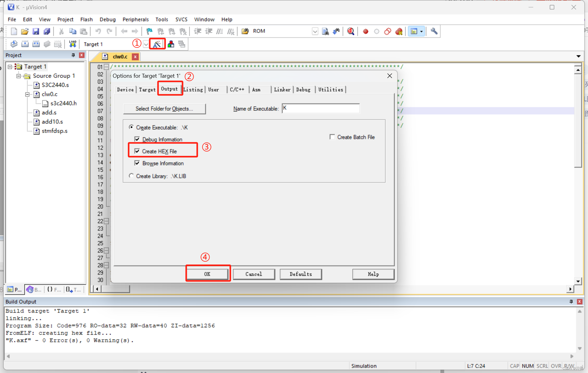
Task: Open the Project menu
Action: click(x=65, y=19)
